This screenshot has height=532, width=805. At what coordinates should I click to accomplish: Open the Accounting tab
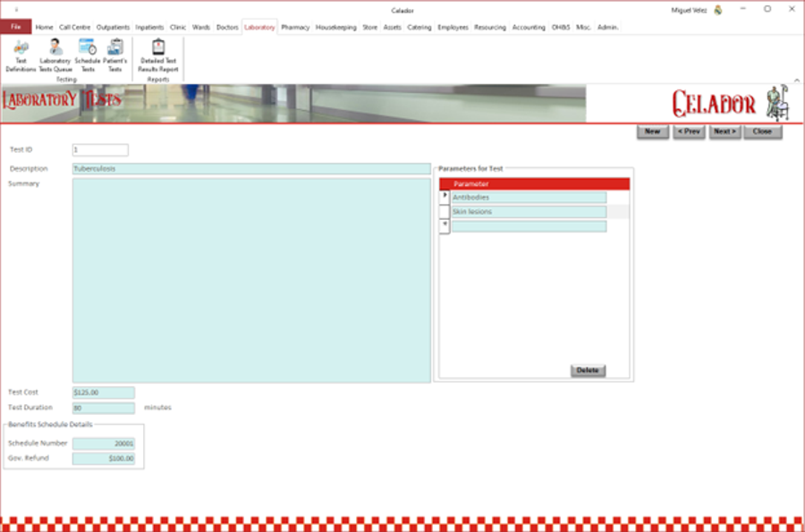click(529, 27)
